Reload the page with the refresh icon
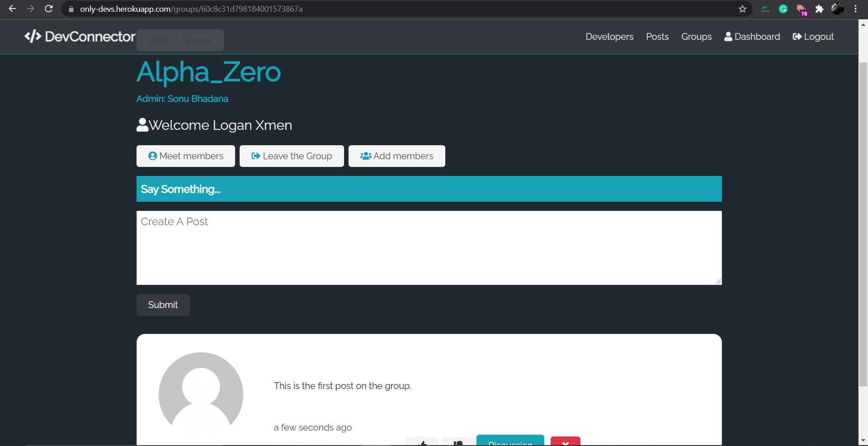The width and height of the screenshot is (868, 446). pyautogui.click(x=49, y=9)
